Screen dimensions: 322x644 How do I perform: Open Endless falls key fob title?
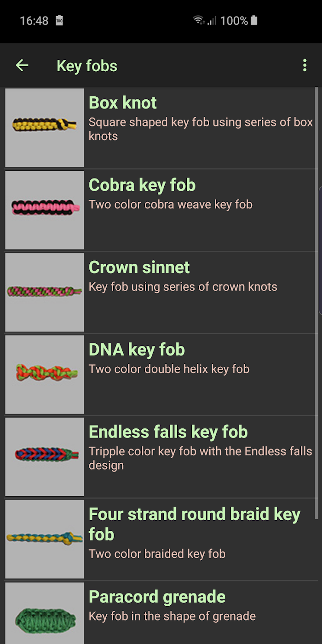[x=168, y=432]
